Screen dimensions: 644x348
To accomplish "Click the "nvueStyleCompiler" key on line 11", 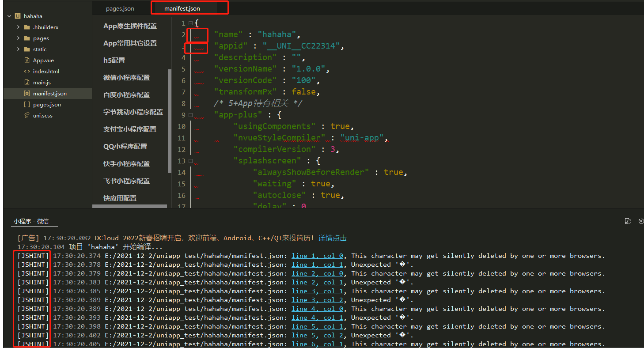I will (279, 138).
